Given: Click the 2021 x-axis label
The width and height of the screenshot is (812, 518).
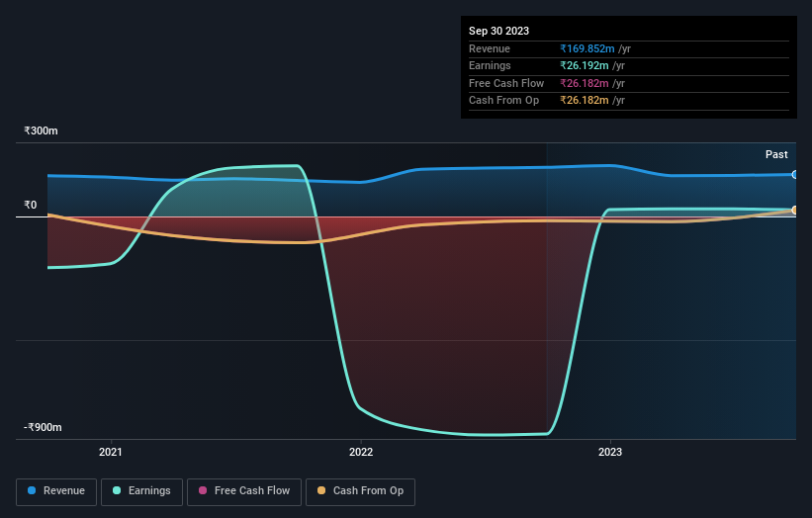Looking at the screenshot, I should [111, 452].
